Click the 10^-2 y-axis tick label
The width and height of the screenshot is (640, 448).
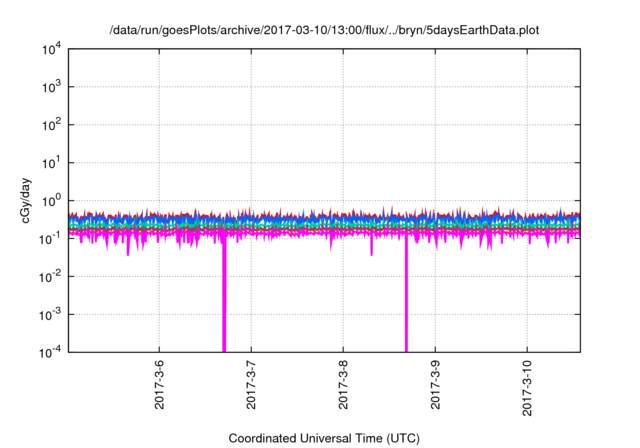[x=51, y=277]
